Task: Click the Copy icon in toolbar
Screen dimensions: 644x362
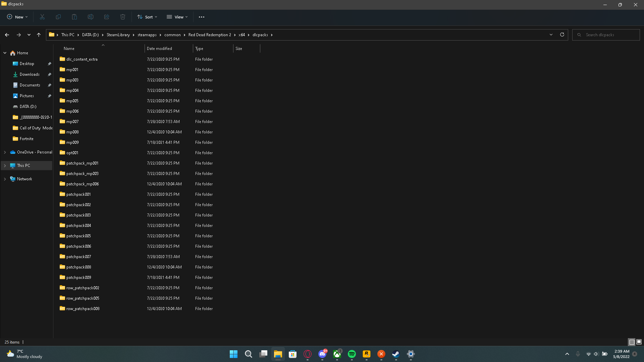Action: coord(58,17)
